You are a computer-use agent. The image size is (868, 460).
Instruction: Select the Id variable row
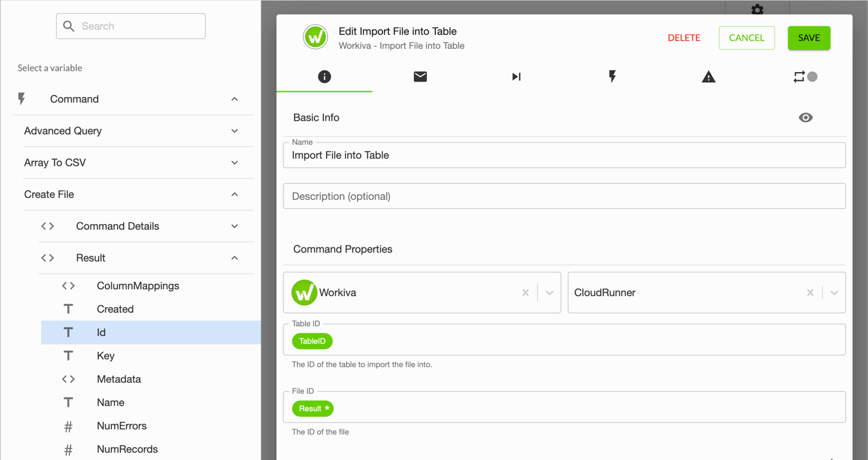[x=151, y=332]
